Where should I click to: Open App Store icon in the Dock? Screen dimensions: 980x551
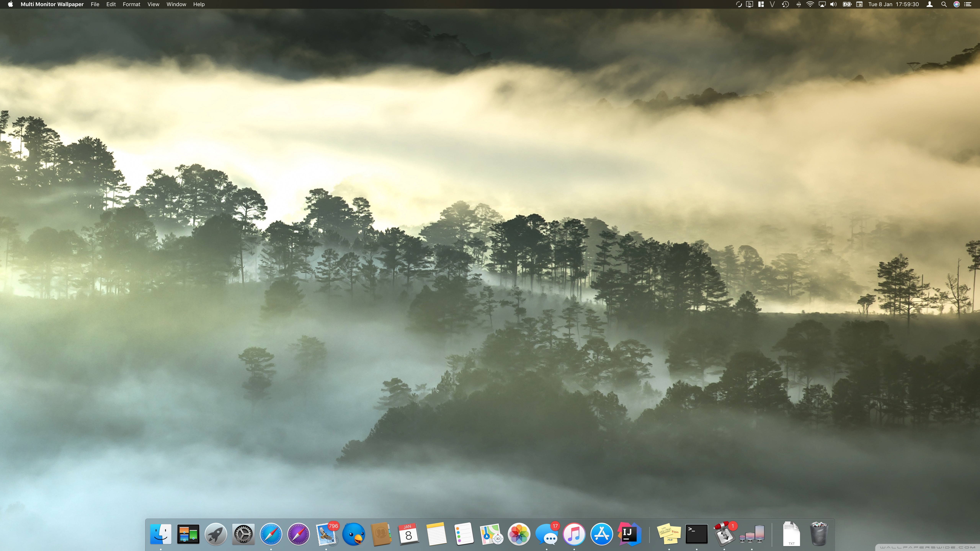601,534
